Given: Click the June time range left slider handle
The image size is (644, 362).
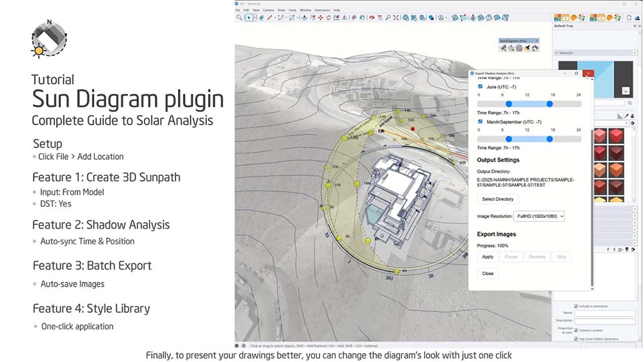Looking at the screenshot, I should [x=509, y=104].
